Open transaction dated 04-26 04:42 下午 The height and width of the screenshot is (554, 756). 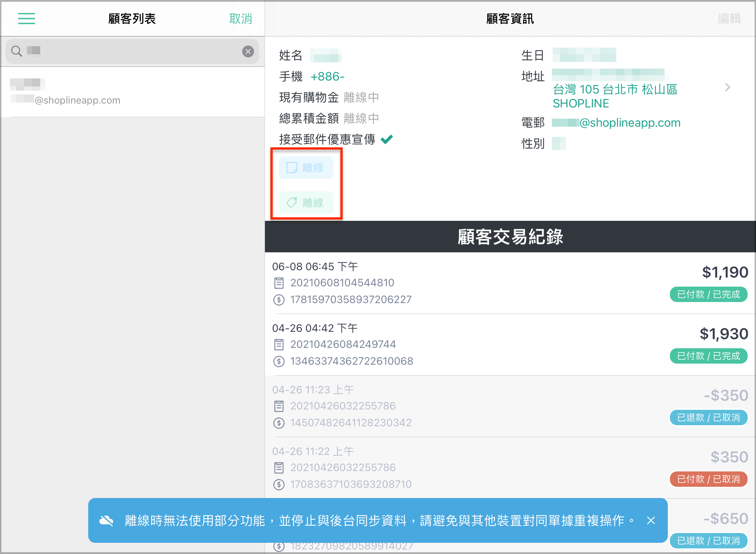[x=510, y=344]
